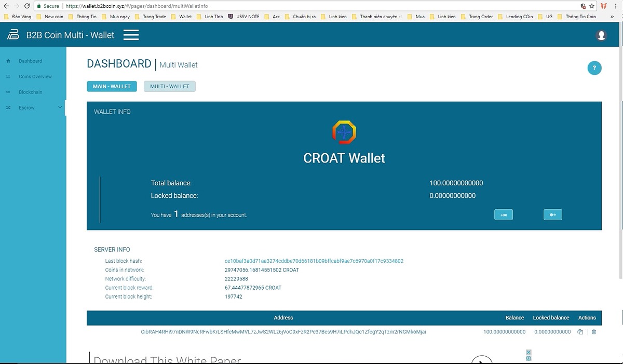Click the Blockchain chain-link icon

point(8,92)
